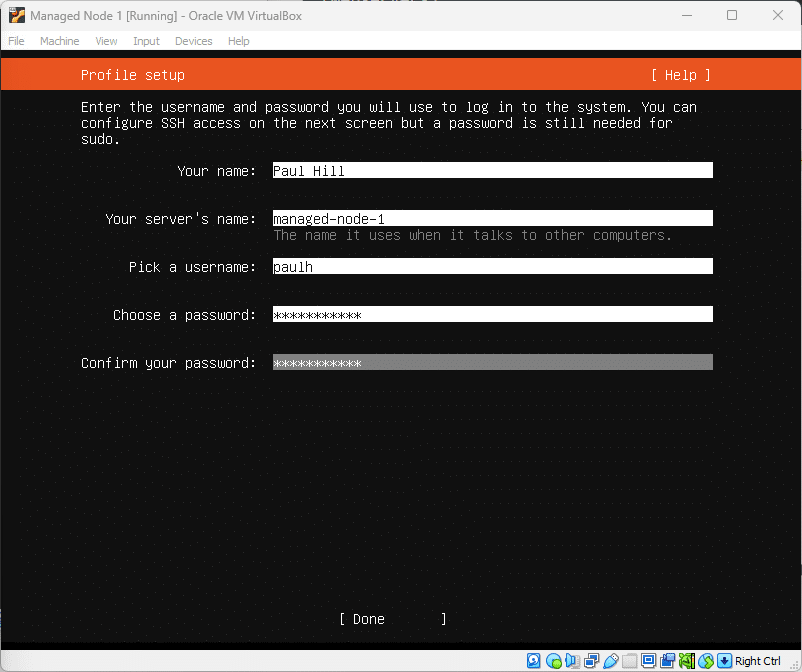Click the hard disk activity status icon
Image resolution: width=802 pixels, height=672 pixels.
pos(534,661)
